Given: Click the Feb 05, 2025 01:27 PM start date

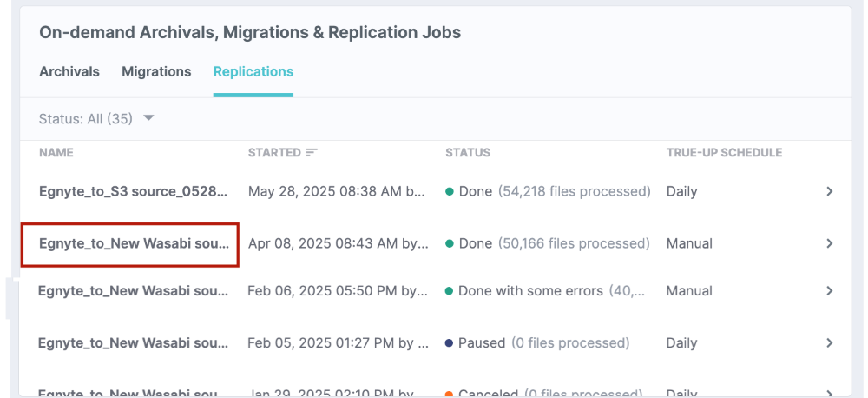Looking at the screenshot, I should click(x=339, y=342).
